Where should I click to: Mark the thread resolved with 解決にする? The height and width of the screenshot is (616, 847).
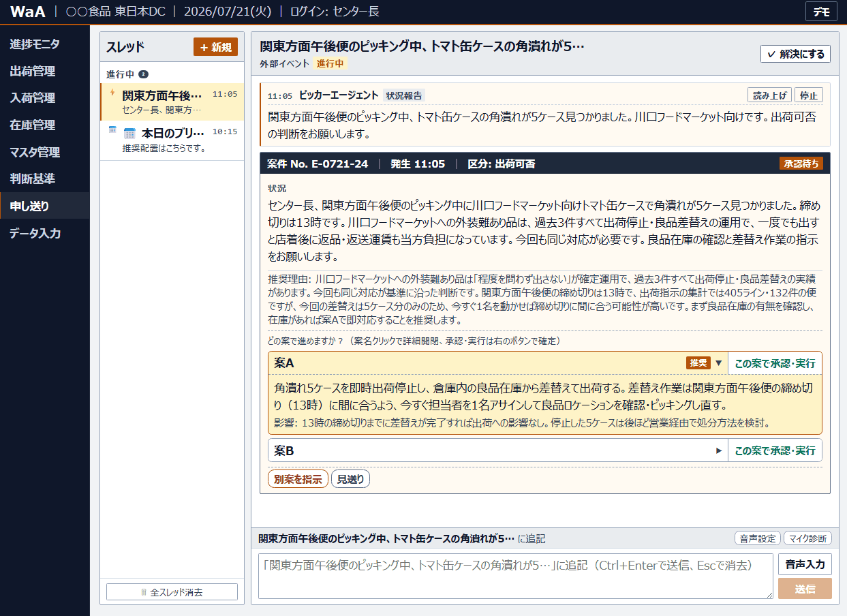point(795,54)
